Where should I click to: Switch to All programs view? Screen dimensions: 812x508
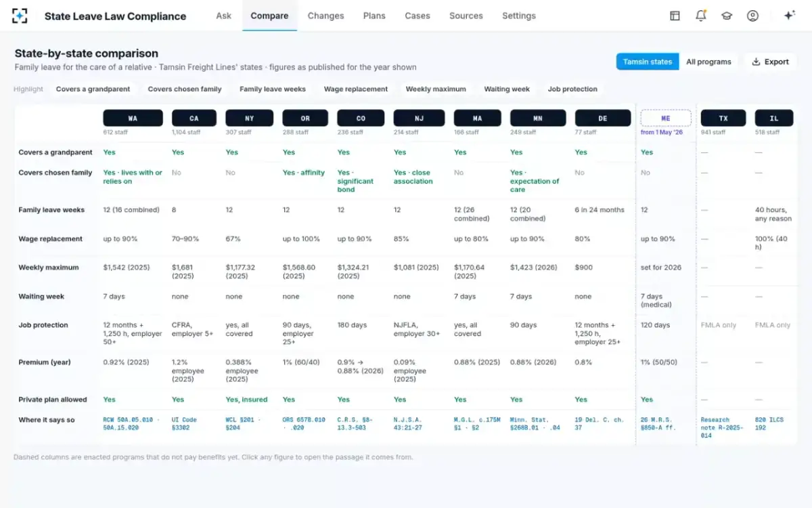708,62
